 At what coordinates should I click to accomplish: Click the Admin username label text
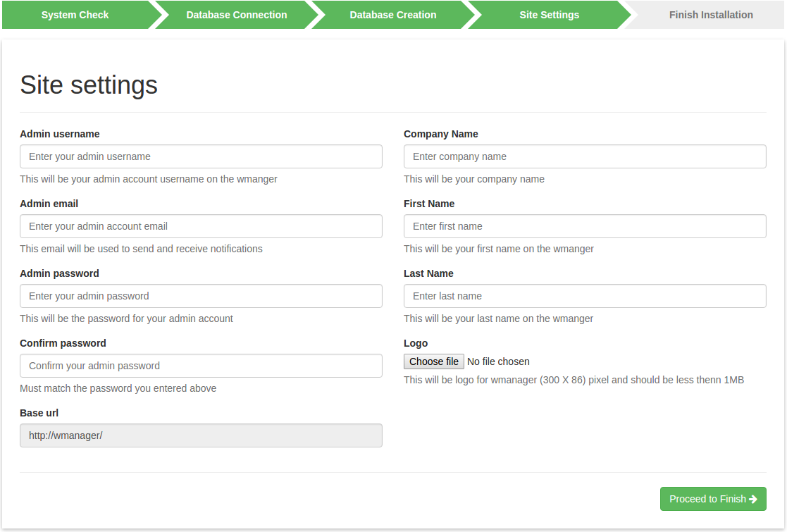click(60, 134)
